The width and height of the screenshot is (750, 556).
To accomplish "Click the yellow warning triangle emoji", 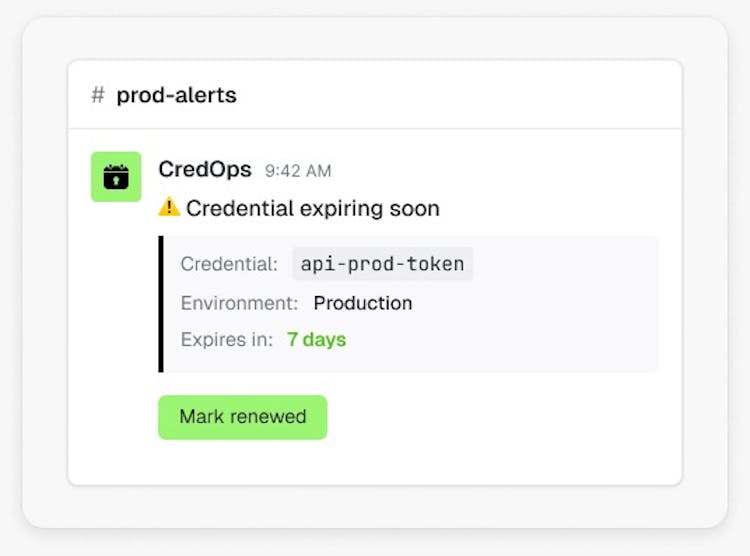I will [x=169, y=208].
